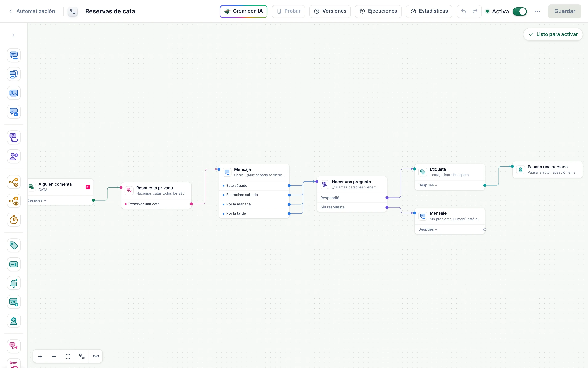Undo the last change
Image resolution: width=588 pixels, height=368 pixels.
click(464, 11)
